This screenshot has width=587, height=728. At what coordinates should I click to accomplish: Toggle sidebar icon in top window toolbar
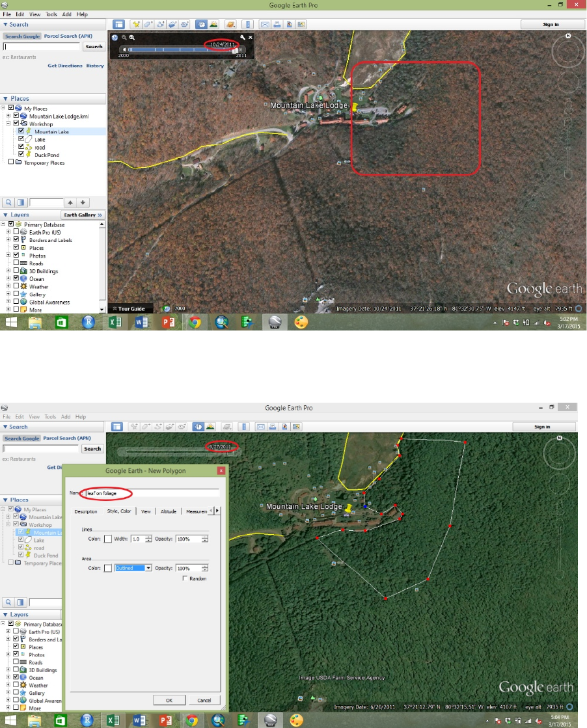tap(119, 25)
